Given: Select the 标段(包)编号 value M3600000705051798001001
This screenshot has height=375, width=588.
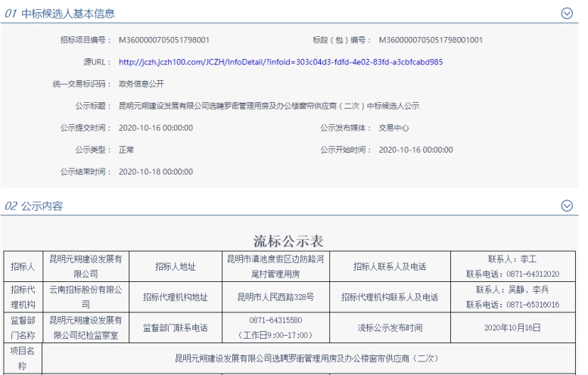Looking at the screenshot, I should 430,40.
